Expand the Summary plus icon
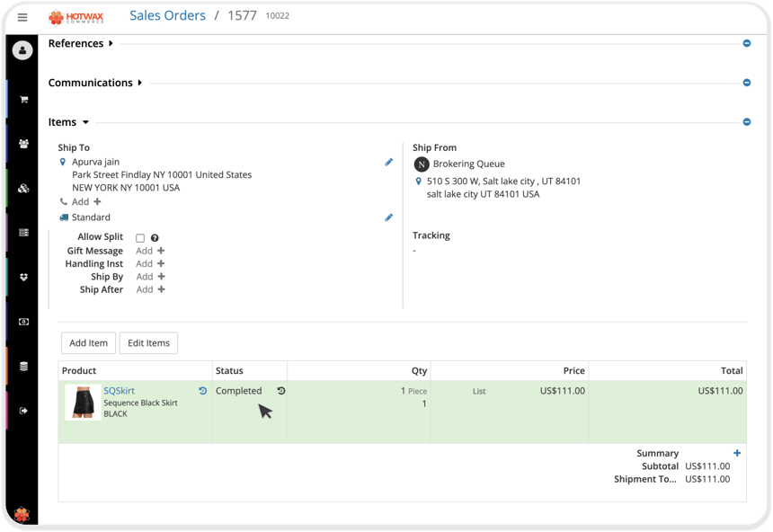The width and height of the screenshot is (773, 532). pyautogui.click(x=737, y=453)
